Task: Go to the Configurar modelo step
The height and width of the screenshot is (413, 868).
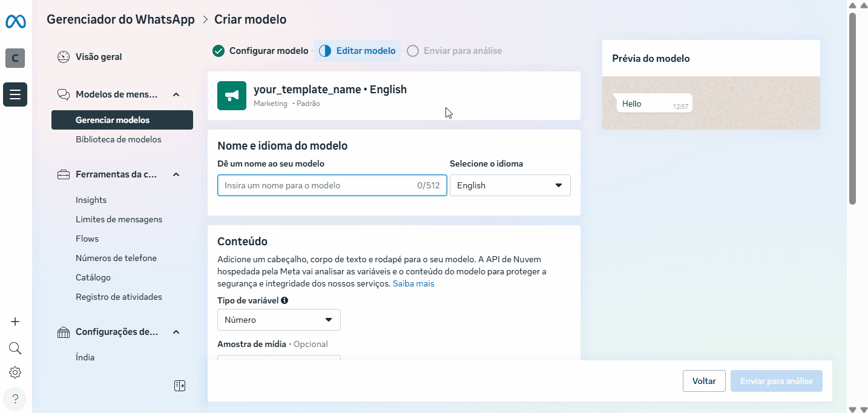Action: click(261, 51)
